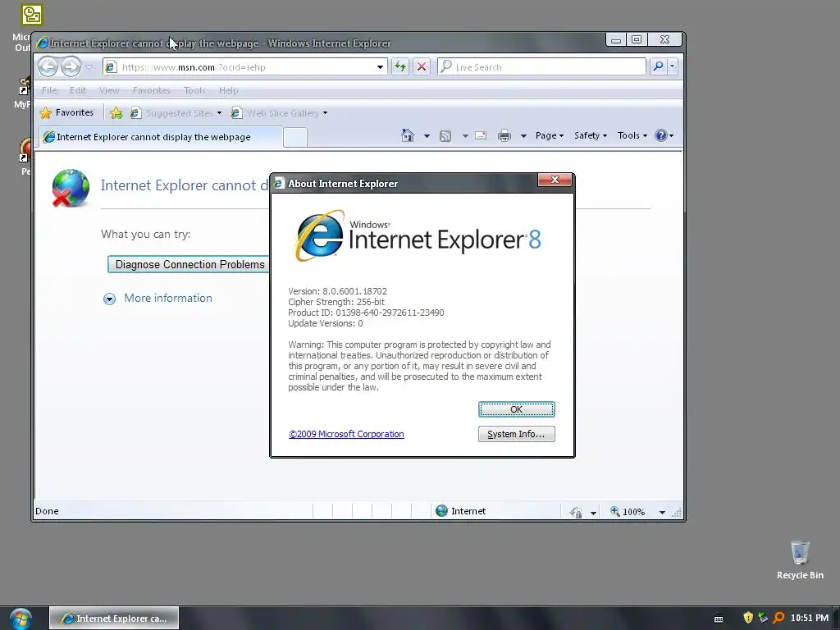Click the Protected Mode status icon
840x630 pixels.
tap(576, 512)
